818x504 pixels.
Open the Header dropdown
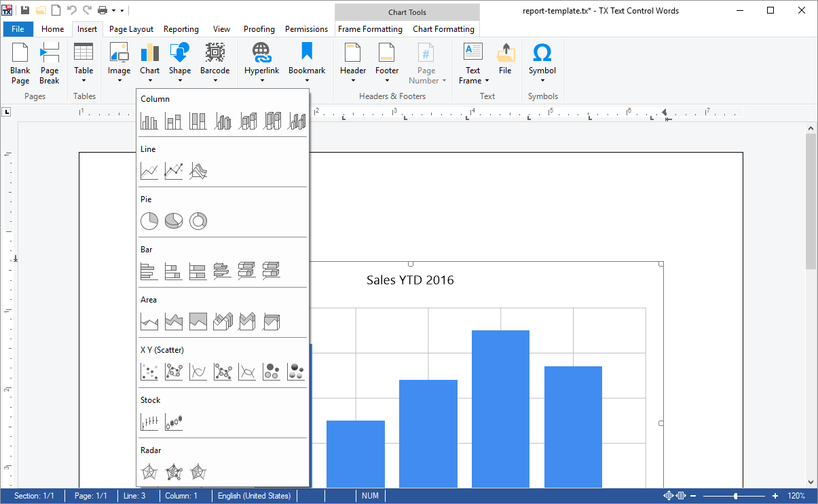pos(353,63)
